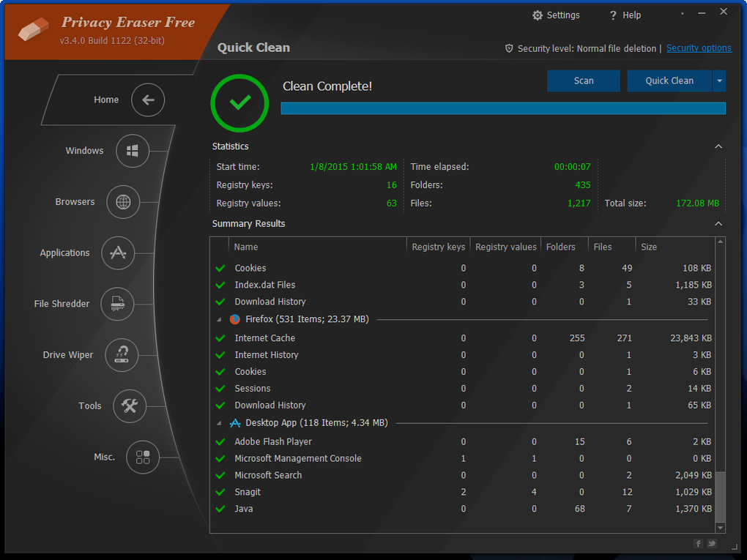This screenshot has height=560, width=747.
Task: Open the Windows section icon
Action: 133,151
